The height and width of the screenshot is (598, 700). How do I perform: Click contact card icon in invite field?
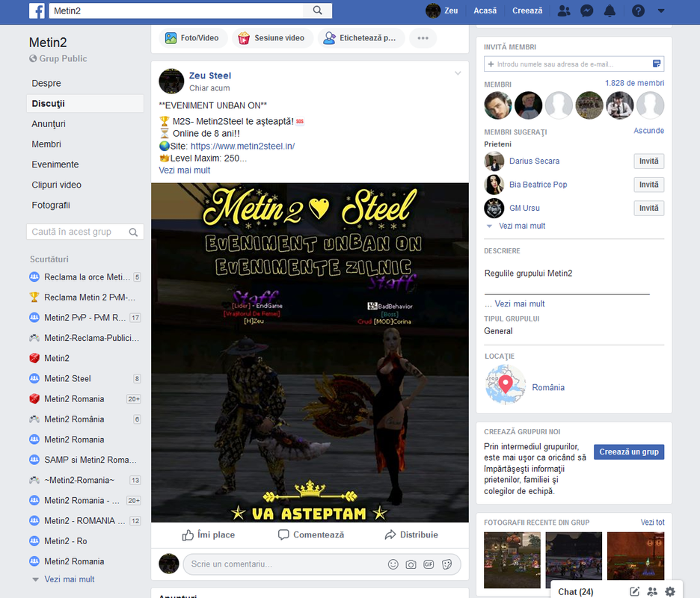click(657, 64)
